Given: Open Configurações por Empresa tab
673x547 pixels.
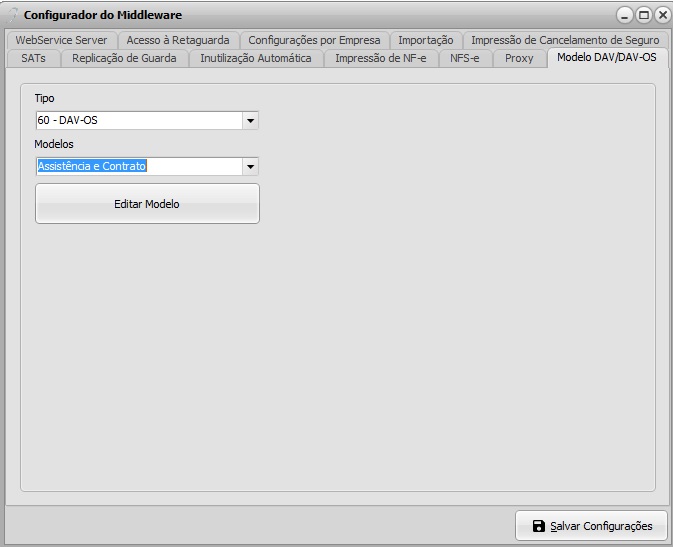Looking at the screenshot, I should click(314, 40).
